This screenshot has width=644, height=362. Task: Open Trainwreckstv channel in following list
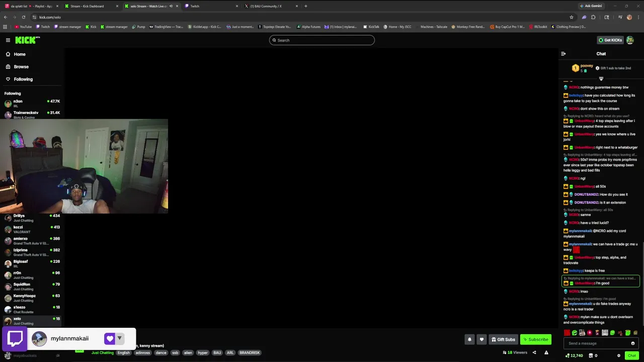(31, 115)
